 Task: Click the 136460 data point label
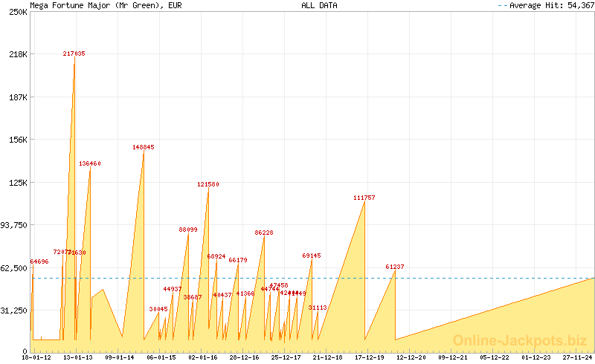point(90,163)
